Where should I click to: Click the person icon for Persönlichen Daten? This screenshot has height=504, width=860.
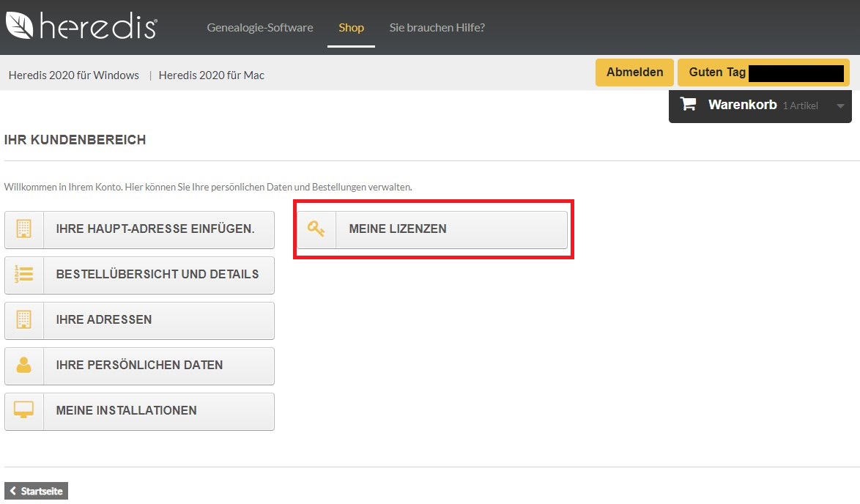pyautogui.click(x=24, y=366)
